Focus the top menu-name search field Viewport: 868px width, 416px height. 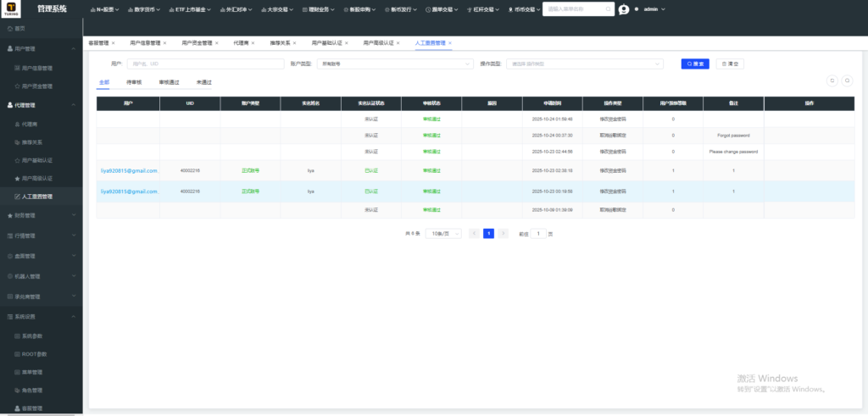(578, 9)
